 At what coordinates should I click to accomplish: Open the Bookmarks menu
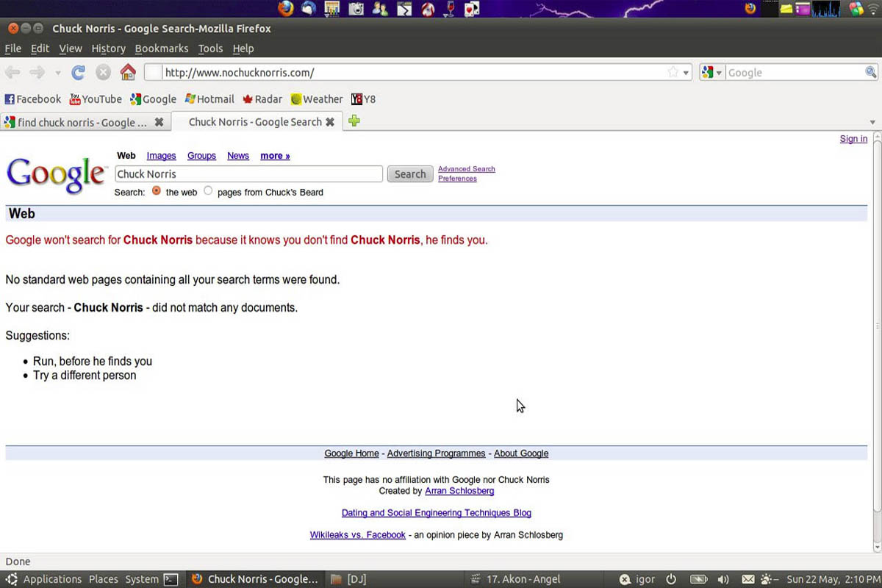click(162, 49)
